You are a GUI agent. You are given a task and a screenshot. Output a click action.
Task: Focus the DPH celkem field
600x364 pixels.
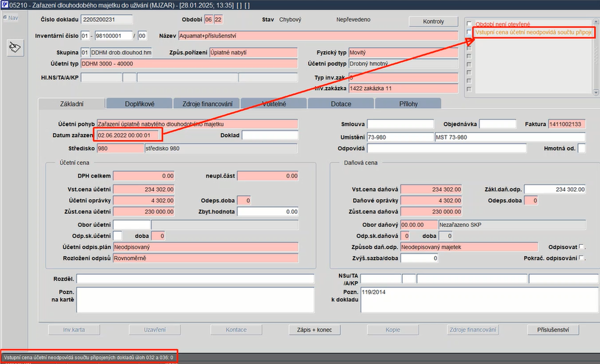click(x=144, y=176)
